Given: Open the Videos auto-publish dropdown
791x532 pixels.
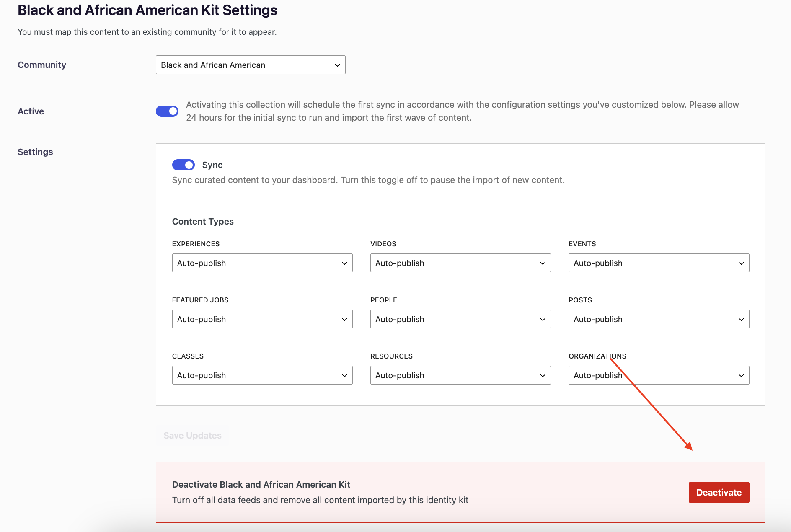Looking at the screenshot, I should coord(460,263).
